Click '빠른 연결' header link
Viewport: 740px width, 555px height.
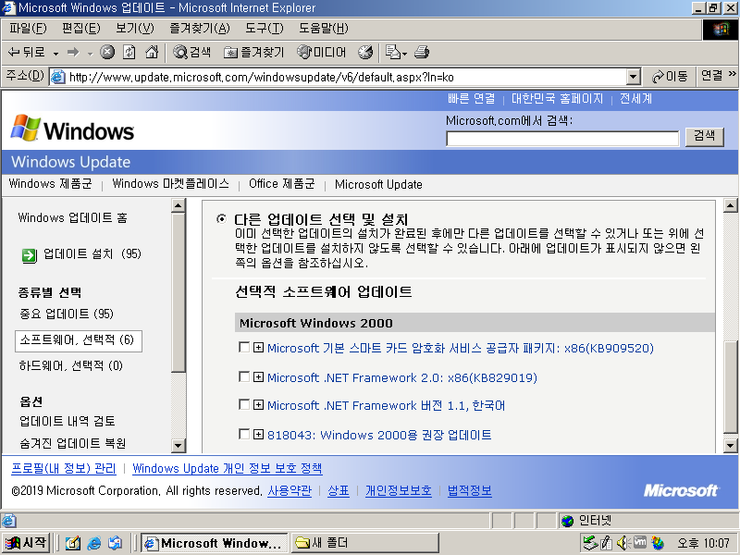[471, 99]
